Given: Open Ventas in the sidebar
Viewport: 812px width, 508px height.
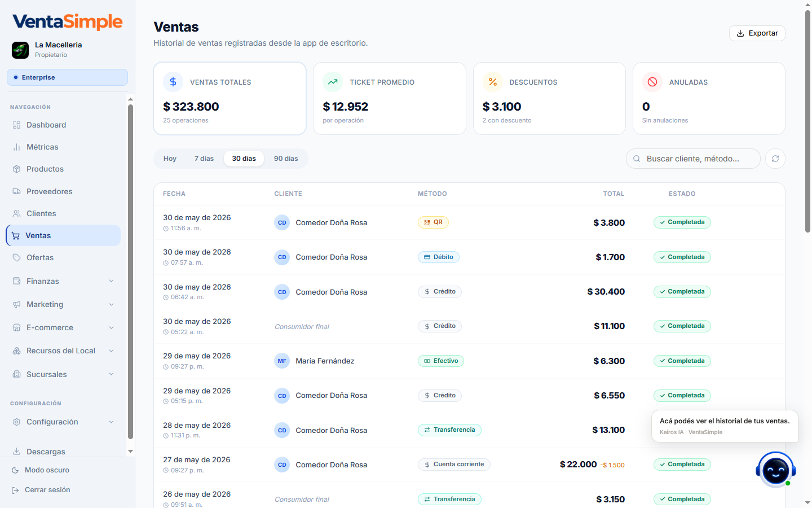Looking at the screenshot, I should (63, 235).
